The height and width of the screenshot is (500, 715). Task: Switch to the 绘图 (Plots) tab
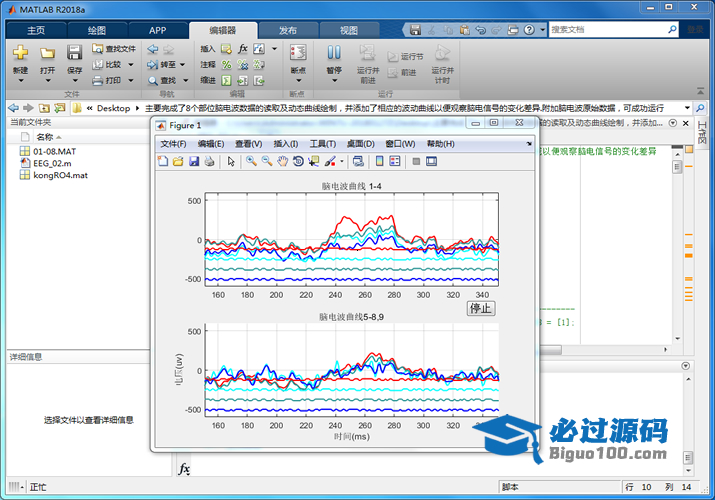pyautogui.click(x=97, y=30)
